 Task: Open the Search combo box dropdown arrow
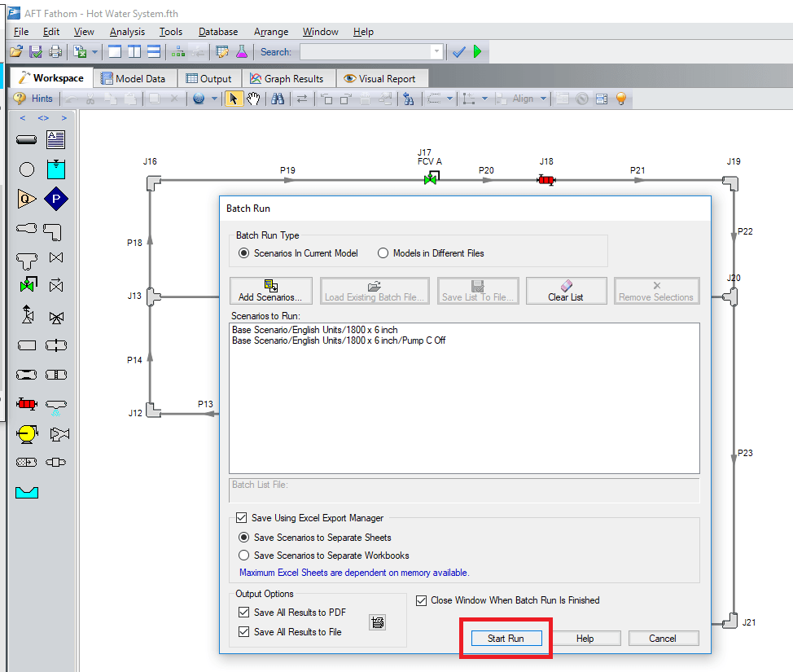pos(436,52)
